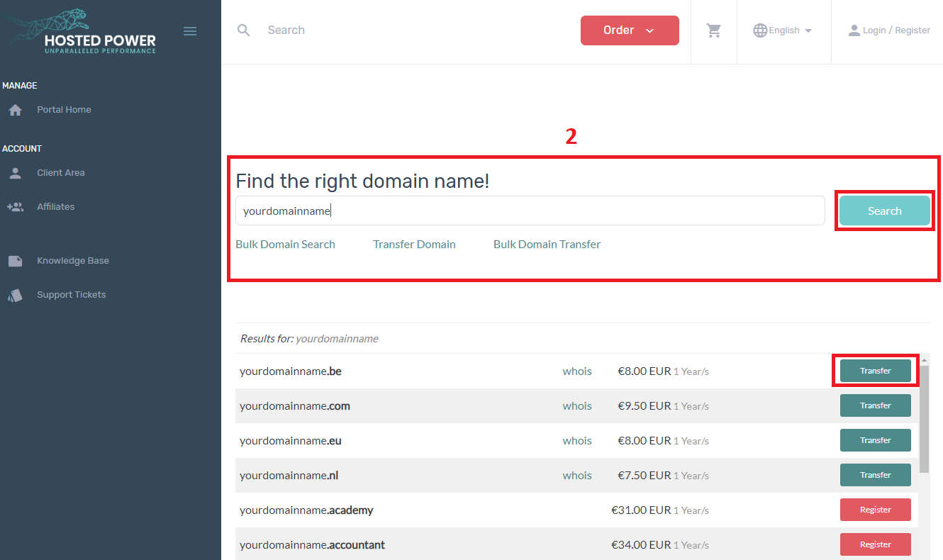
Task: Open whois for yourdomainname.nl
Action: [577, 476]
